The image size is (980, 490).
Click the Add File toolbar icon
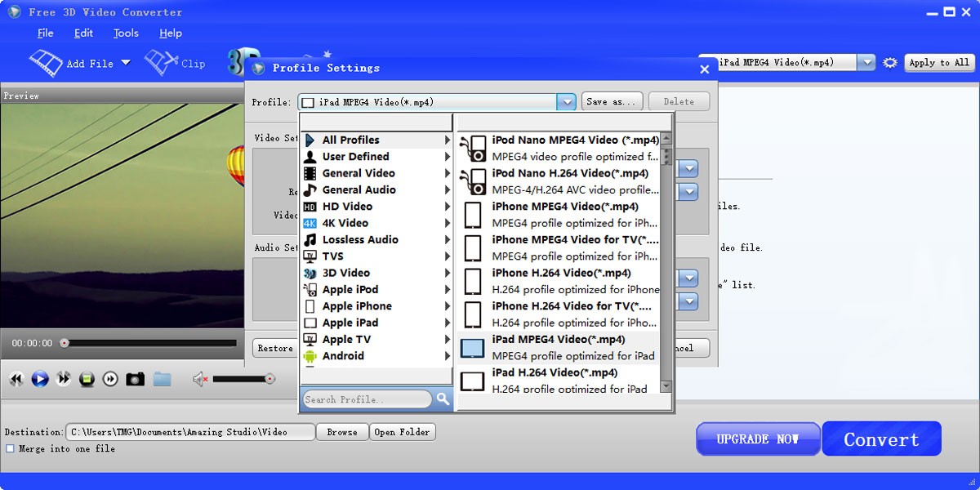47,63
